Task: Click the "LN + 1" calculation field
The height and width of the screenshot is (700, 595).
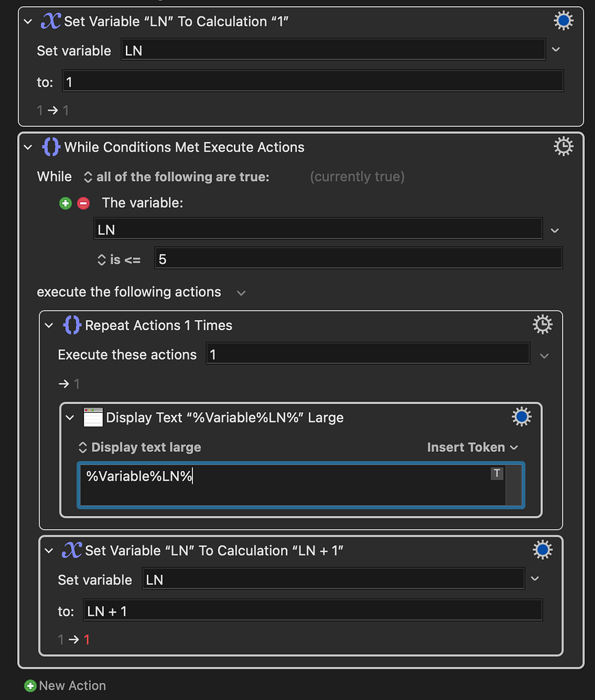Action: (x=313, y=610)
